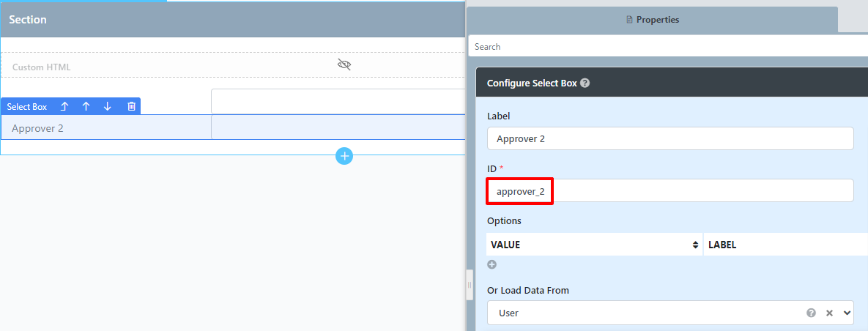Add a new option row

[x=492, y=264]
